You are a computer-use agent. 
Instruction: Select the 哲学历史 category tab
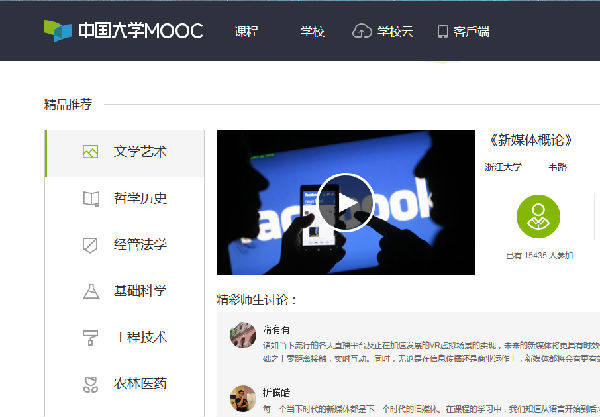tap(125, 198)
